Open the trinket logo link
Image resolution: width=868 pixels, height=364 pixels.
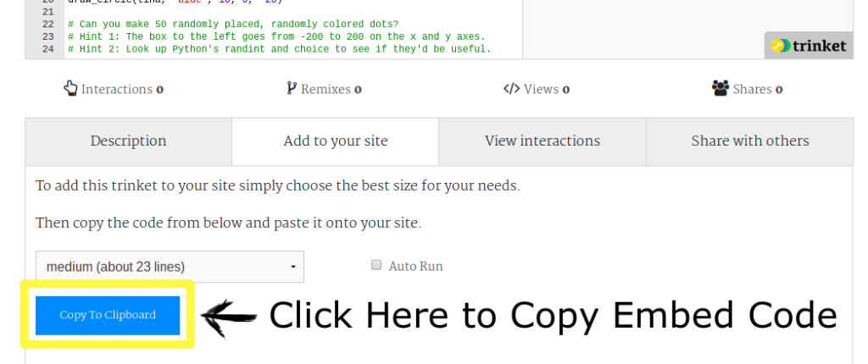point(809,46)
